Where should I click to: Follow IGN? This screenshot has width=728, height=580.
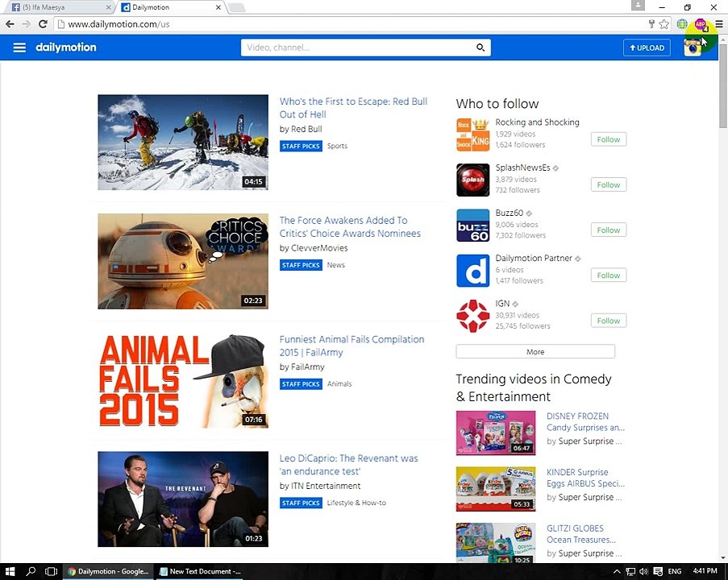(608, 321)
